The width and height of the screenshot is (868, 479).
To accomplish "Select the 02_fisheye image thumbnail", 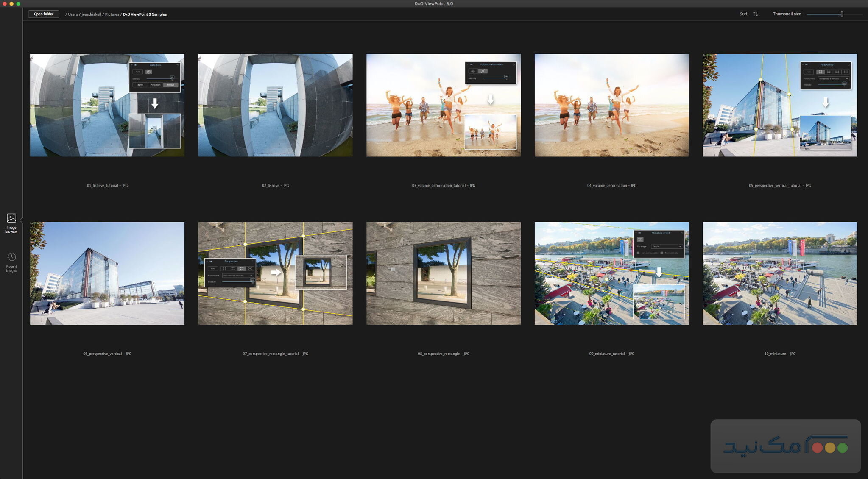I will [x=275, y=105].
